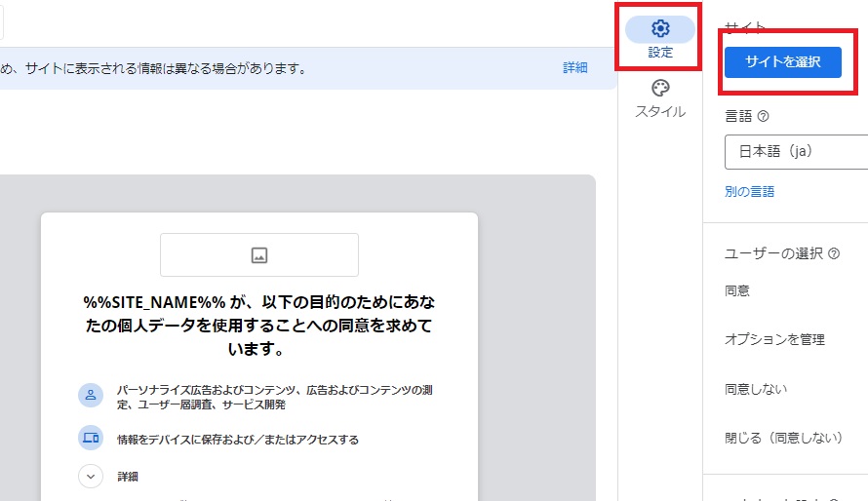
Task: Click the 別の言語 link
Action: pos(749,192)
